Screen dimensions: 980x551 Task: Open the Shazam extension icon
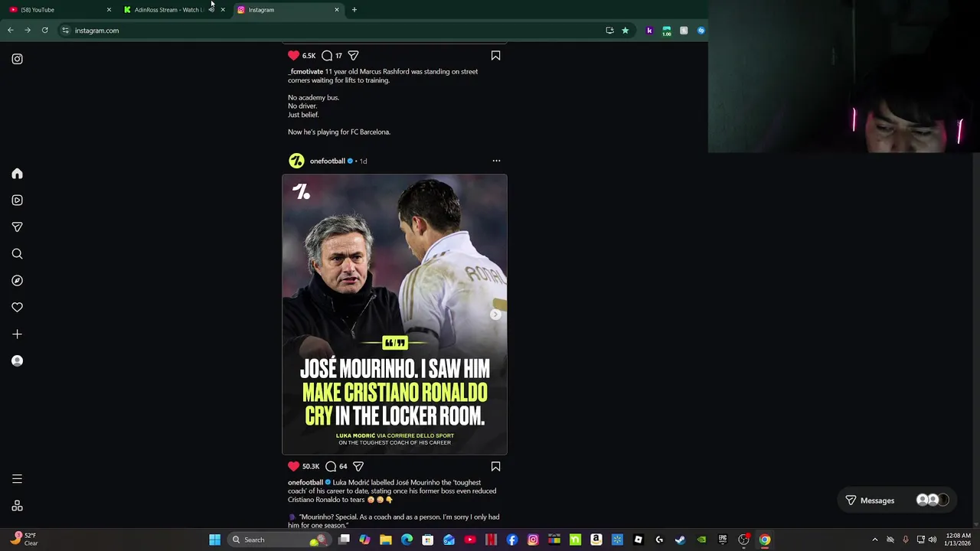click(x=701, y=31)
